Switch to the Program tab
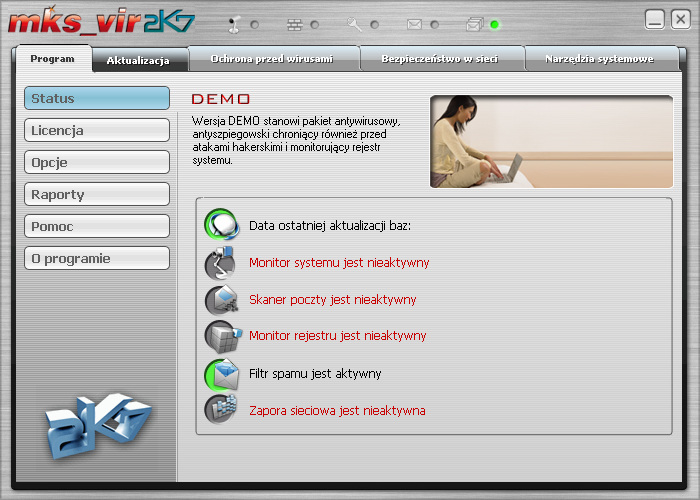Screen dimensions: 700x500 pos(53,58)
